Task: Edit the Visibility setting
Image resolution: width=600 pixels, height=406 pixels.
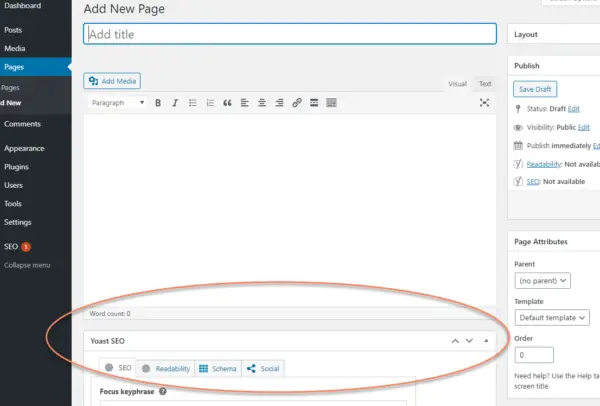Action: coord(584,127)
